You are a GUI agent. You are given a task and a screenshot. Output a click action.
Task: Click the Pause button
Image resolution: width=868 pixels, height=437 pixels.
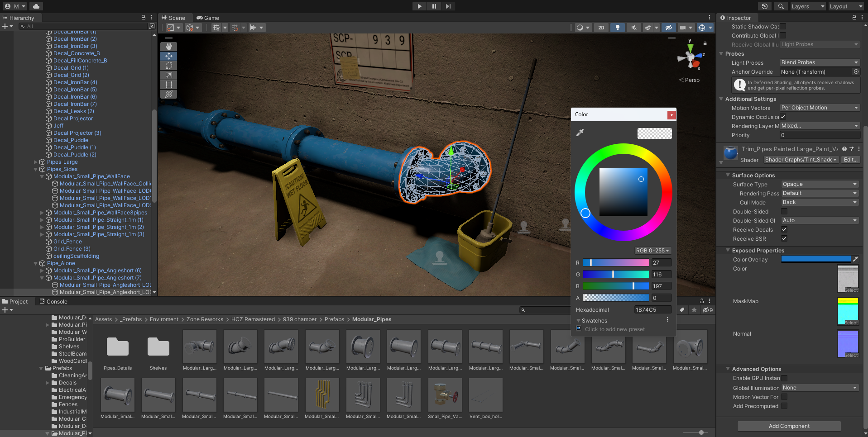pyautogui.click(x=434, y=6)
